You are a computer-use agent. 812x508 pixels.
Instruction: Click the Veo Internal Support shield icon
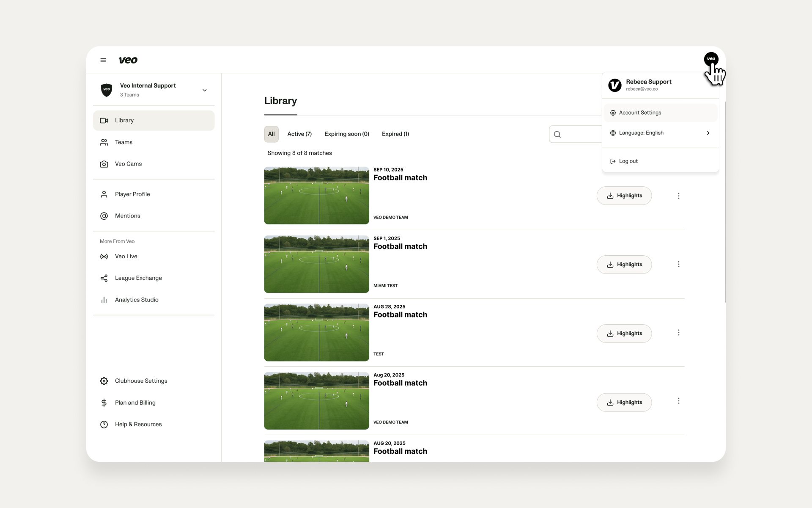point(107,90)
